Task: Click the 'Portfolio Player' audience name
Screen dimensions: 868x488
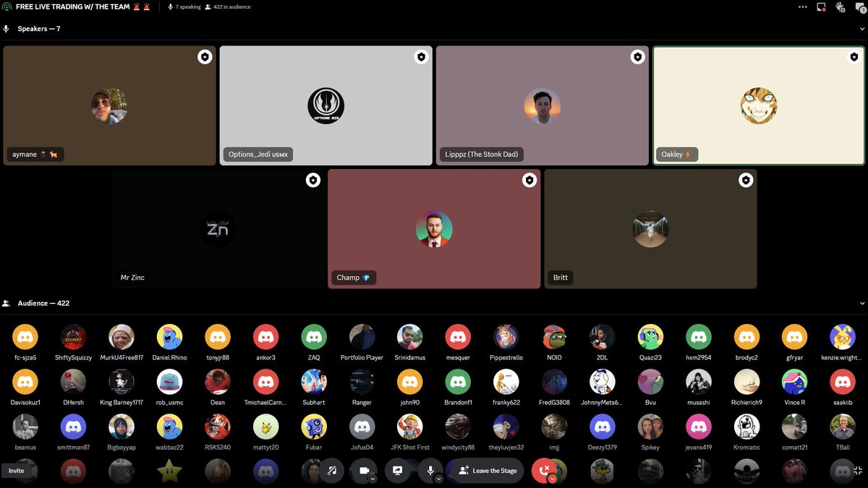Action: click(x=362, y=358)
